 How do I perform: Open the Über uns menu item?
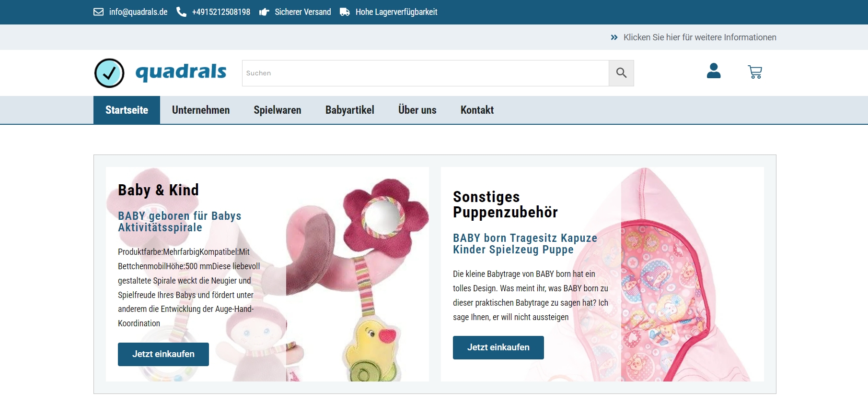click(417, 110)
